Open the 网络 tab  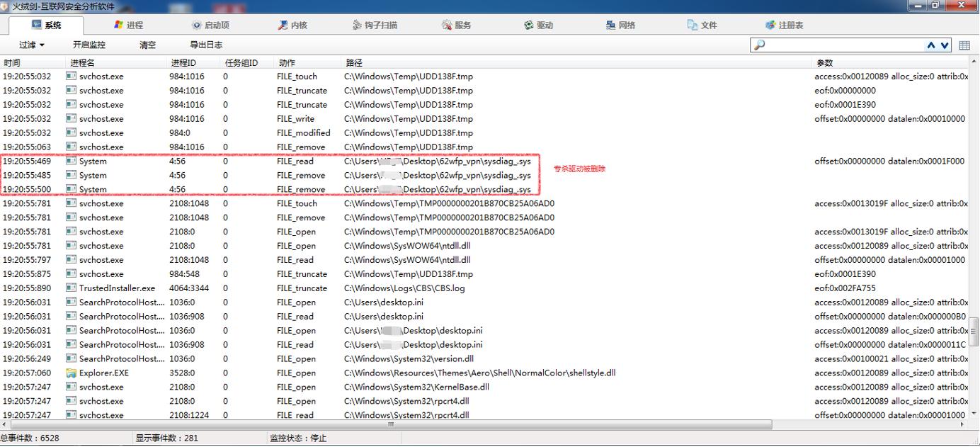pos(620,25)
